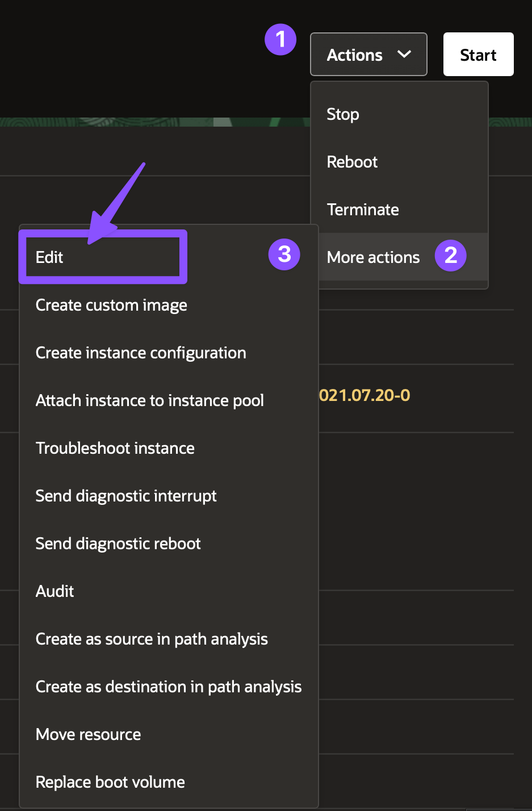Select Create instance configuration
Image resolution: width=532 pixels, height=811 pixels.
pos(169,353)
